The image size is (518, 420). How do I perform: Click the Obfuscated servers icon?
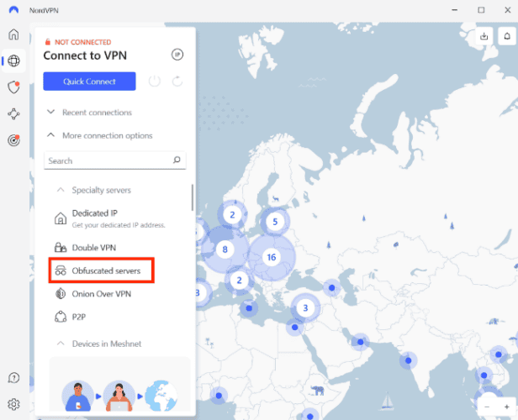pyautogui.click(x=61, y=270)
